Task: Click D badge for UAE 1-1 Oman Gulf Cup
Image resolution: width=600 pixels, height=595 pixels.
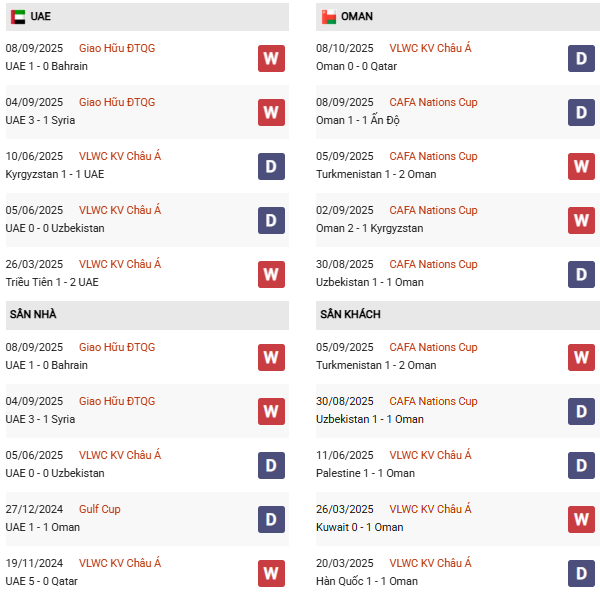Action: coord(271,519)
